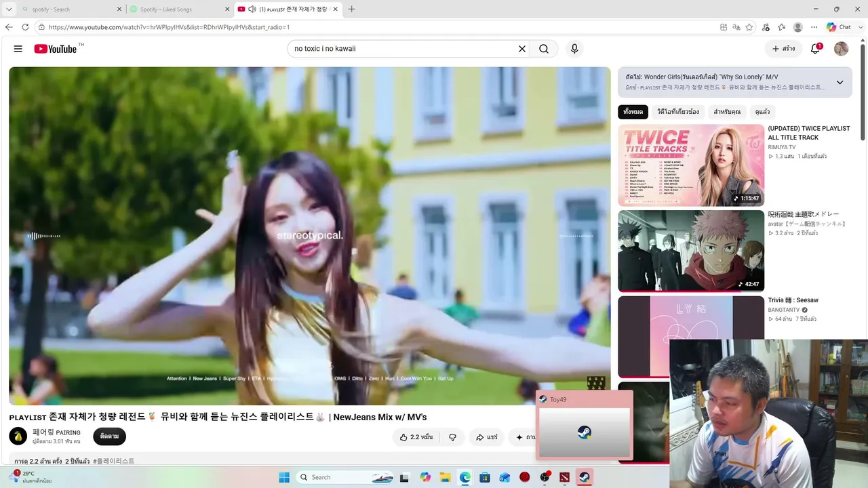
Task: Open the browser translate icon in address bar
Action: (736, 27)
